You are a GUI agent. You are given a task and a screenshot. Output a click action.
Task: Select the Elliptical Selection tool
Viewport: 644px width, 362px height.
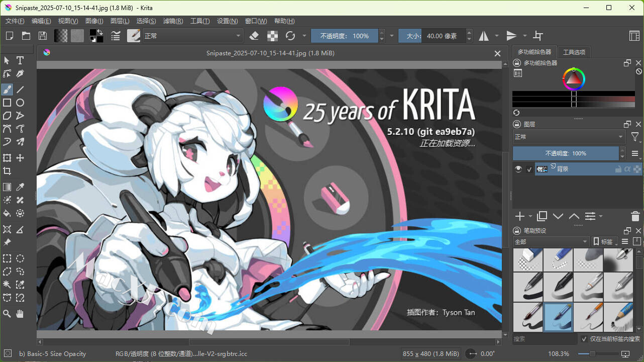[x=20, y=258]
